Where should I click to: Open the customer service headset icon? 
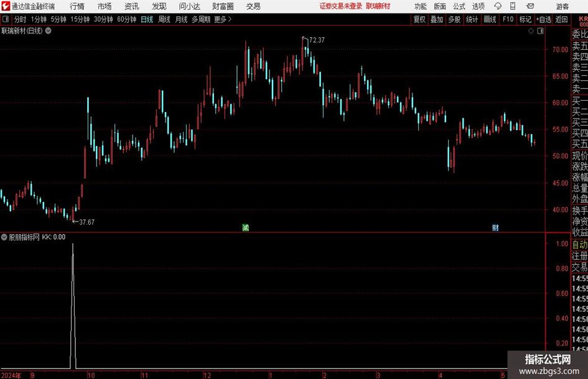click(x=498, y=6)
